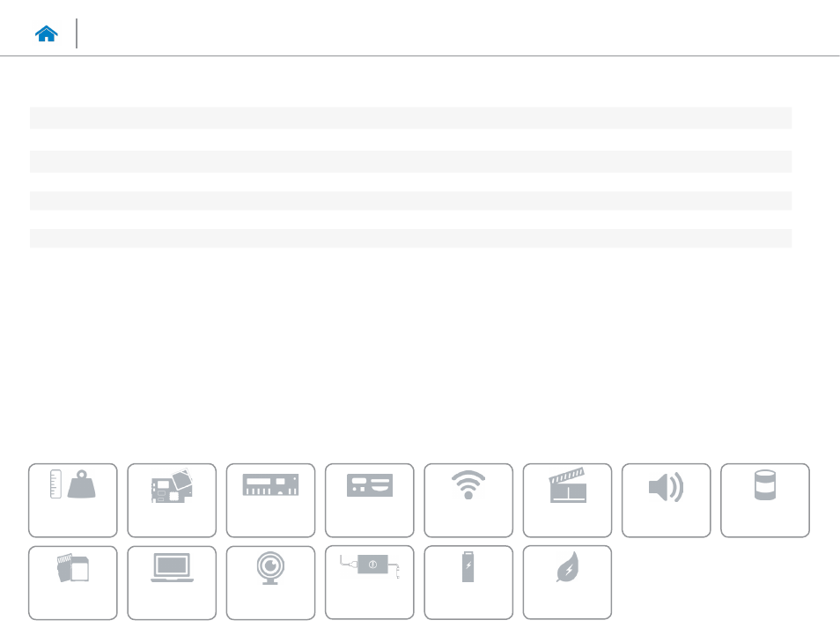Click the white row between the top two shaded rows
The height and width of the screenshot is (635, 840).
coord(411,140)
